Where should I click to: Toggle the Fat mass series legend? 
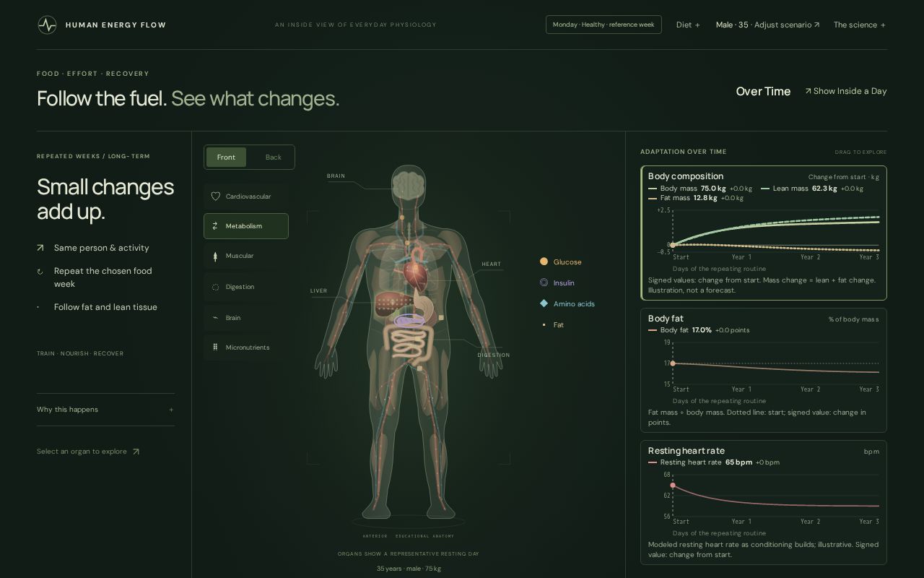click(696, 198)
